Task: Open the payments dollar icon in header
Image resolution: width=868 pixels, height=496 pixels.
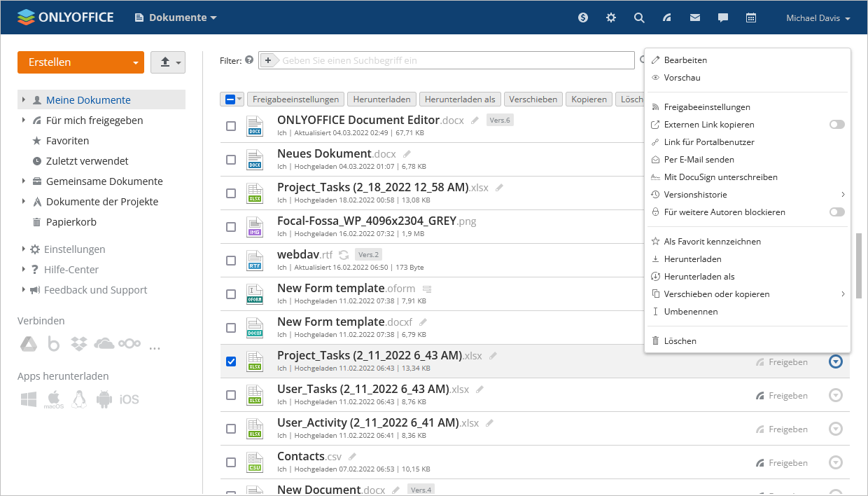Action: click(583, 18)
